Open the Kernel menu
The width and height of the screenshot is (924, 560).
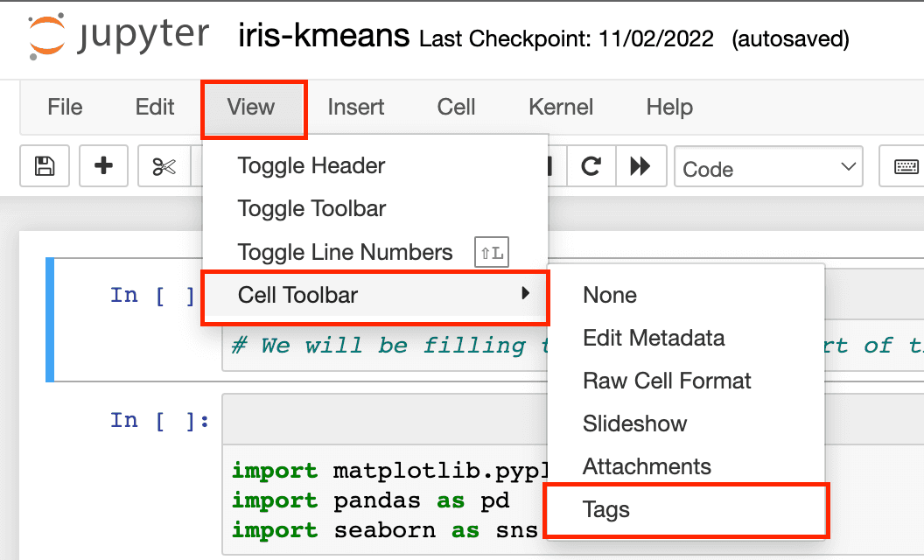561,107
